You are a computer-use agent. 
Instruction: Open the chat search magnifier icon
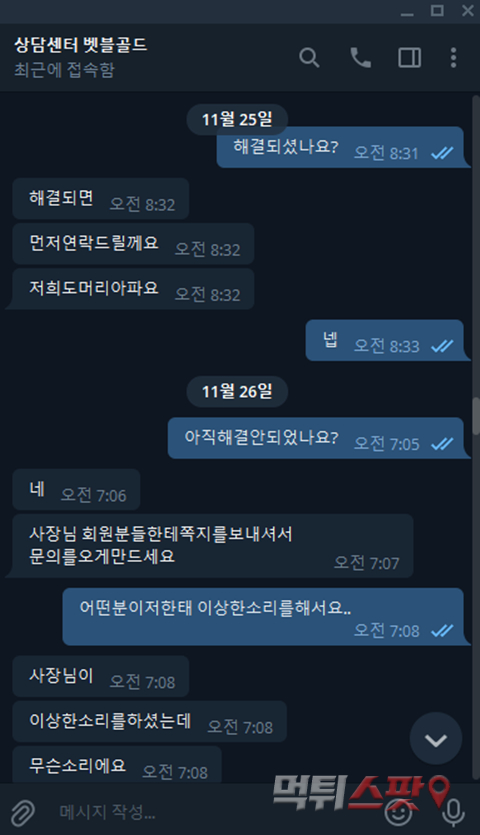309,58
